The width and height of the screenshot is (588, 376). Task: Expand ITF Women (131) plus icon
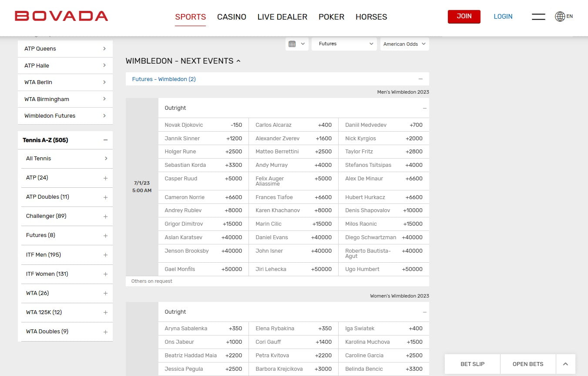pyautogui.click(x=105, y=274)
